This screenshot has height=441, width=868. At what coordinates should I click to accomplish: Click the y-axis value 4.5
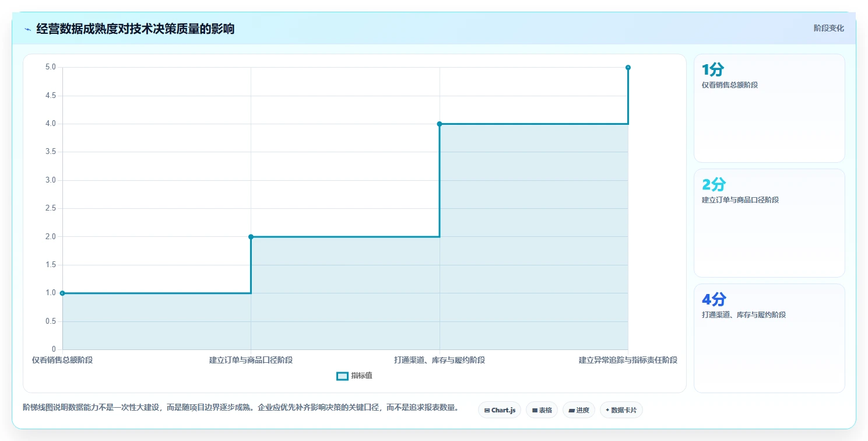coord(51,95)
